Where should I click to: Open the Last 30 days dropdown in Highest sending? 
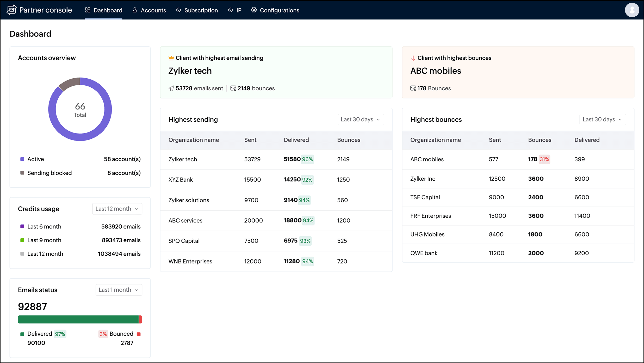coord(361,119)
